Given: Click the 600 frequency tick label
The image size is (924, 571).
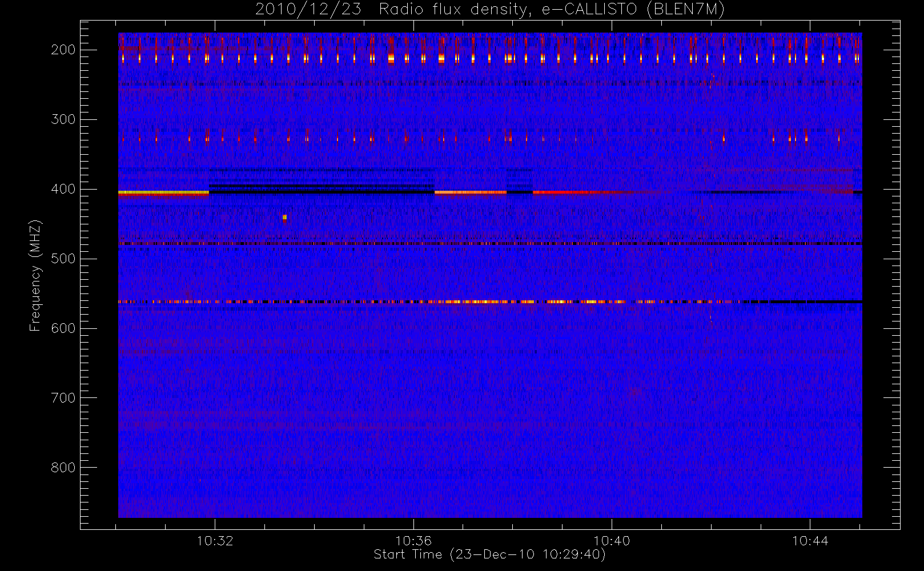Looking at the screenshot, I should pyautogui.click(x=63, y=328).
